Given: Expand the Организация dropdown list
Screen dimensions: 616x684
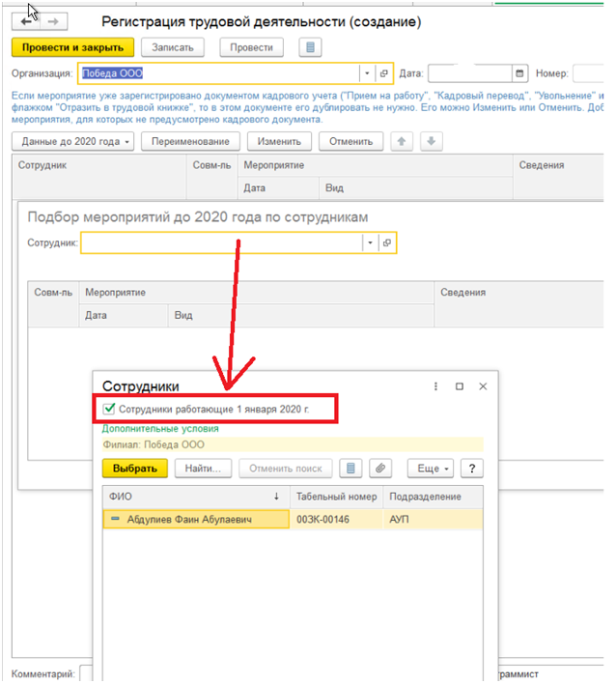Looking at the screenshot, I should click(367, 73).
